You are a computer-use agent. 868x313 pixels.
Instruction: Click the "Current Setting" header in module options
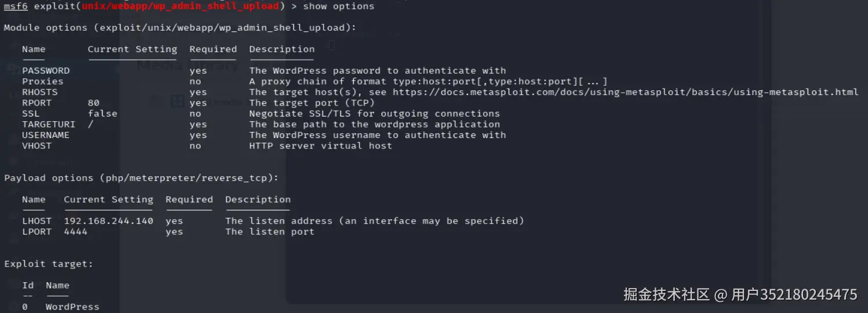pos(132,49)
